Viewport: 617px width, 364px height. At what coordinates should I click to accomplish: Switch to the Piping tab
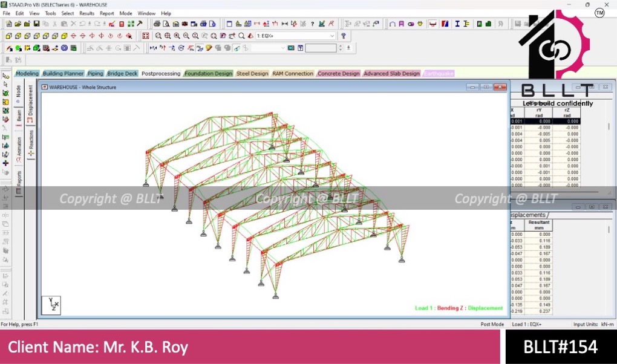(x=95, y=74)
